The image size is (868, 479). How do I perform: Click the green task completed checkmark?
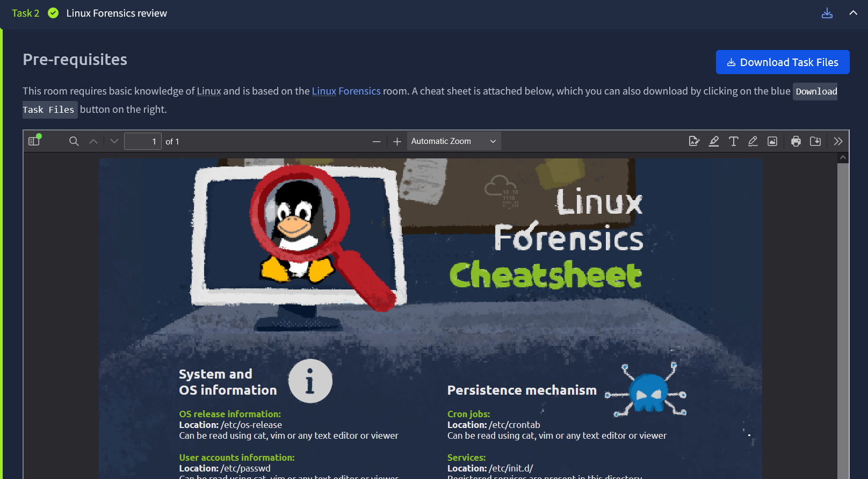(53, 13)
